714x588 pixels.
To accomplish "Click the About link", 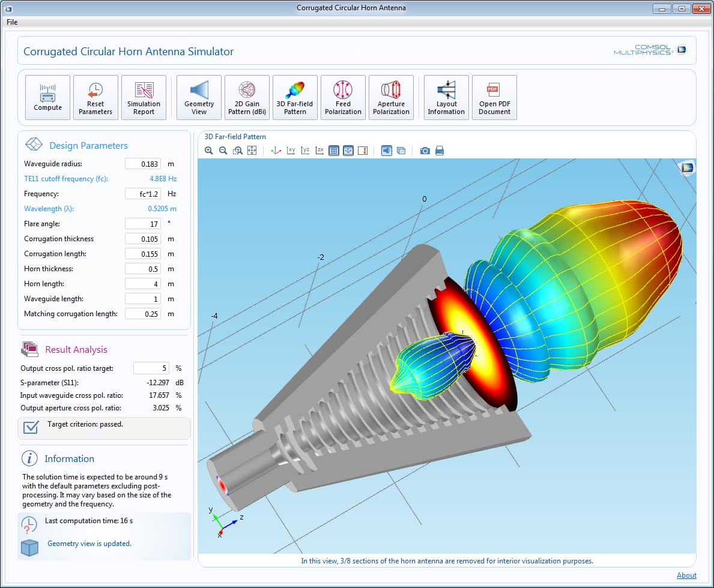I will coord(686,575).
